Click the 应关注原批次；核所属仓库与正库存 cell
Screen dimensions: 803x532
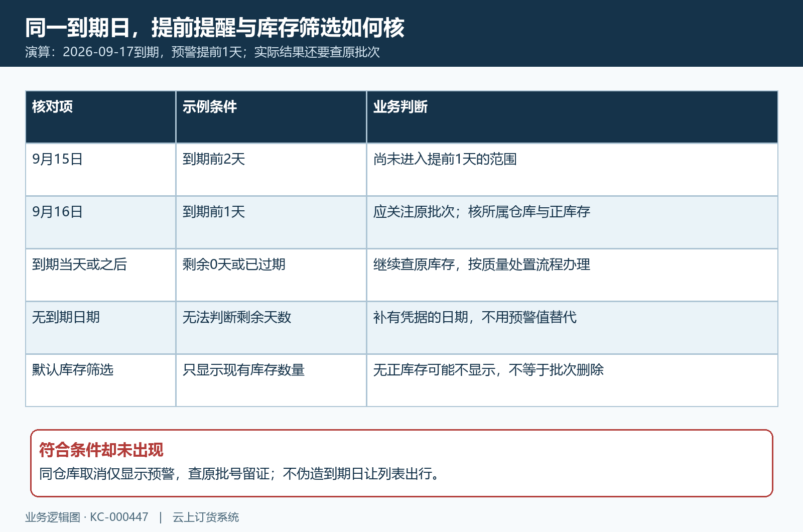click(x=572, y=222)
